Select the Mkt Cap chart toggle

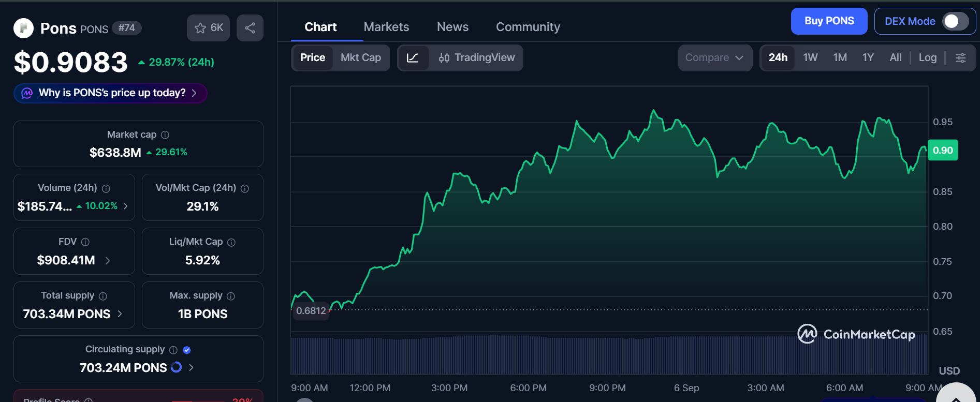tap(361, 58)
